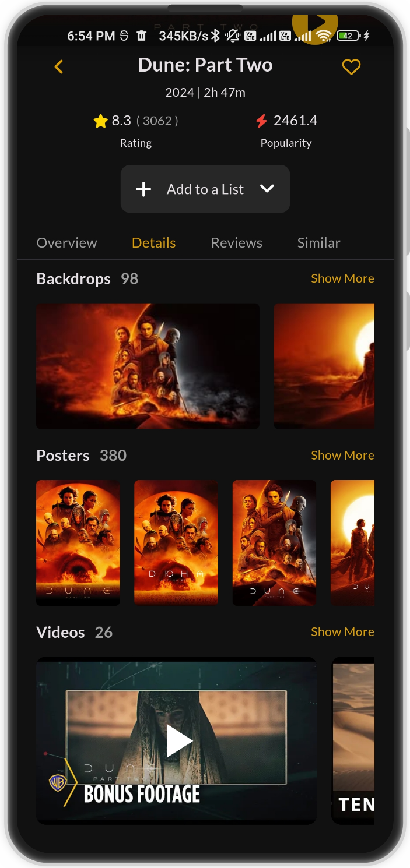The image size is (410, 868).
Task: Open the Reviews tab
Action: [237, 243]
